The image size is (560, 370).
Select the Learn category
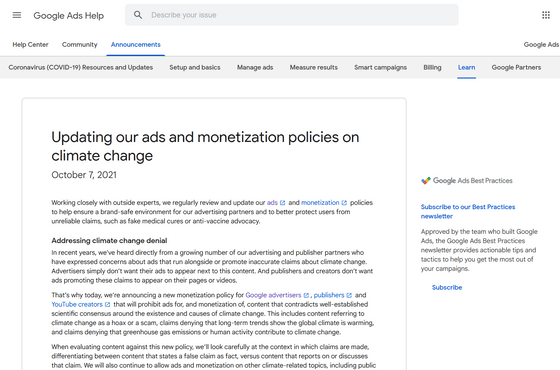pyautogui.click(x=466, y=68)
